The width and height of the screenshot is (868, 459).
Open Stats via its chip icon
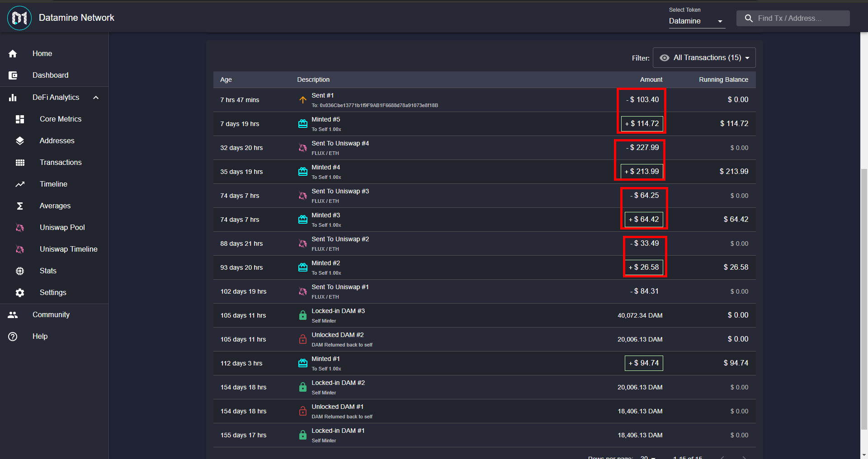pyautogui.click(x=20, y=271)
